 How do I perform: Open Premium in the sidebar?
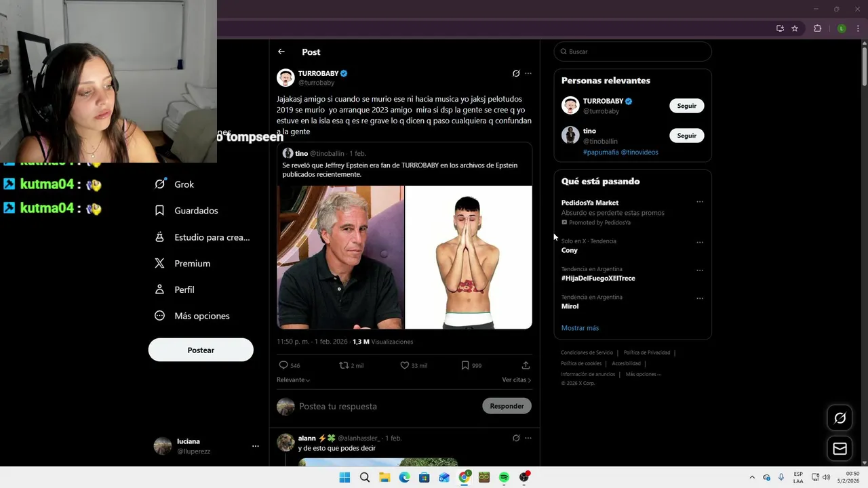pos(182,264)
